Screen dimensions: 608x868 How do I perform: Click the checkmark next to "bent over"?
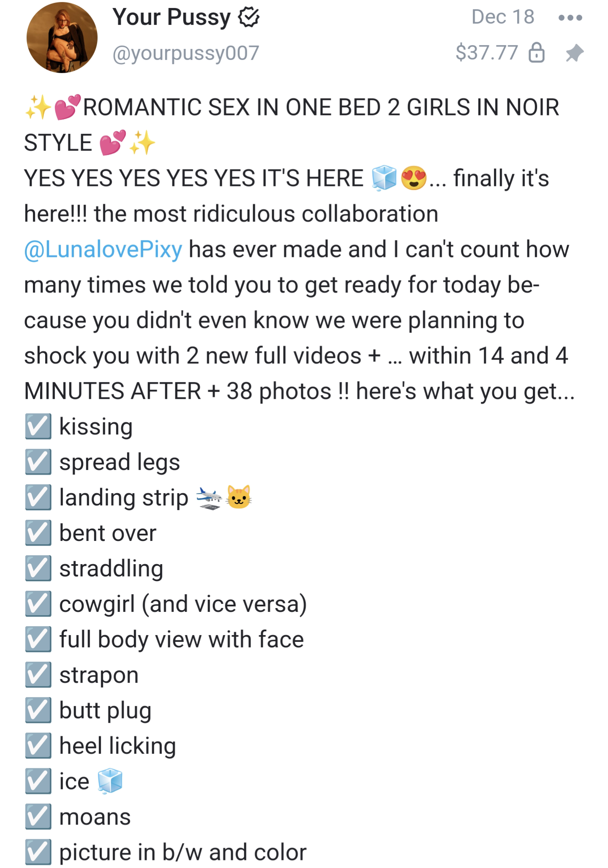click(x=38, y=533)
